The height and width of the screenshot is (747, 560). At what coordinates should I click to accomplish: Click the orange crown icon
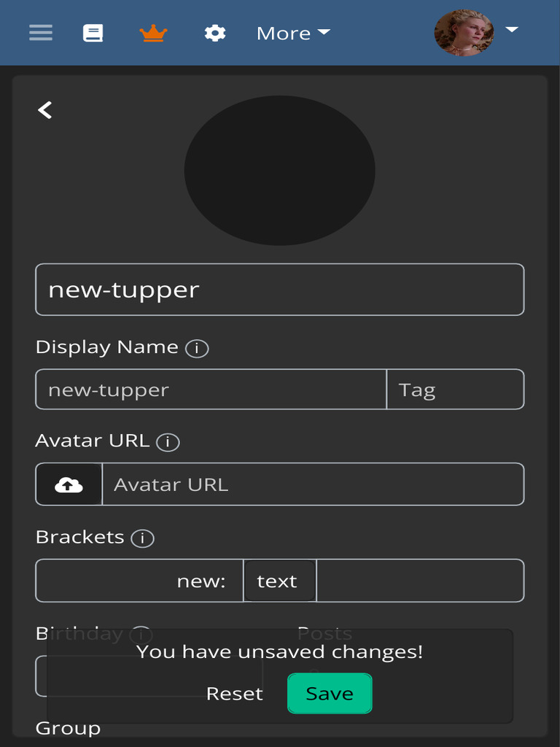(153, 33)
